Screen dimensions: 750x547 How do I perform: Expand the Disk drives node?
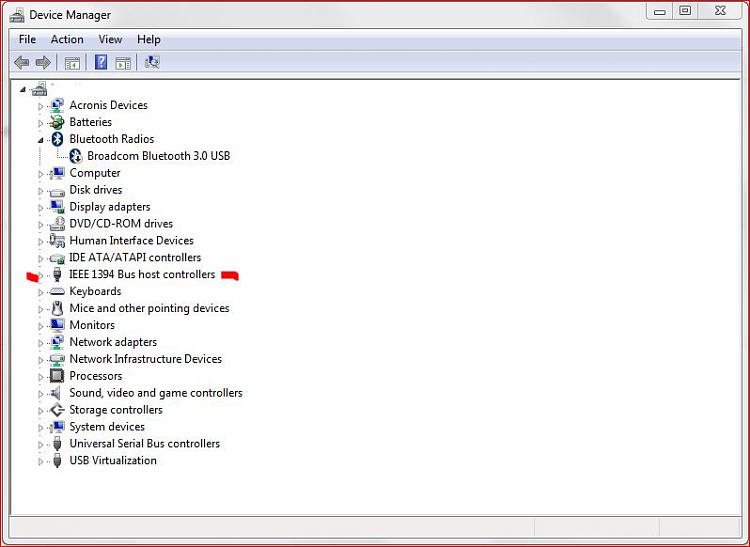click(x=41, y=191)
